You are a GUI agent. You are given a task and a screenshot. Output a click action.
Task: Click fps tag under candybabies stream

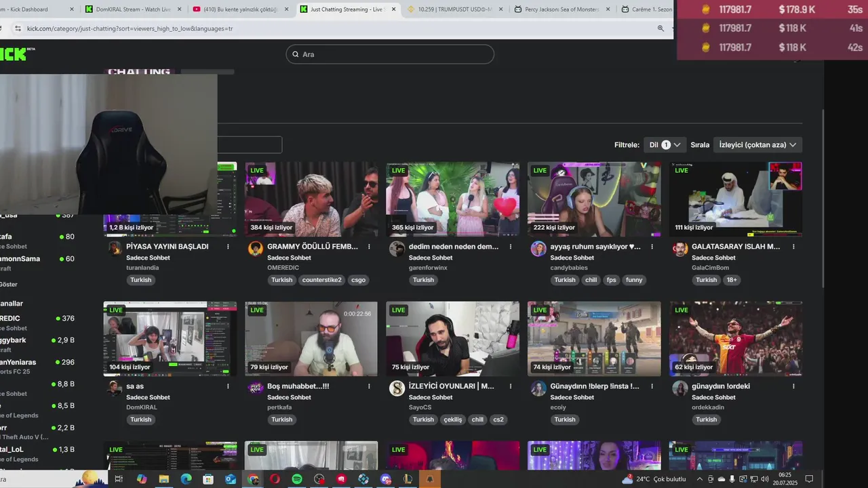[x=612, y=280]
